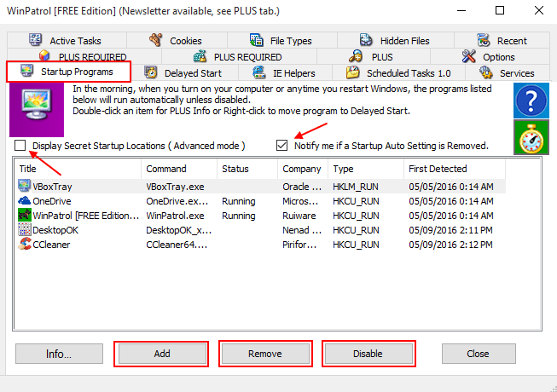Sort by the Company column header
This screenshot has height=392, width=557.
click(303, 169)
